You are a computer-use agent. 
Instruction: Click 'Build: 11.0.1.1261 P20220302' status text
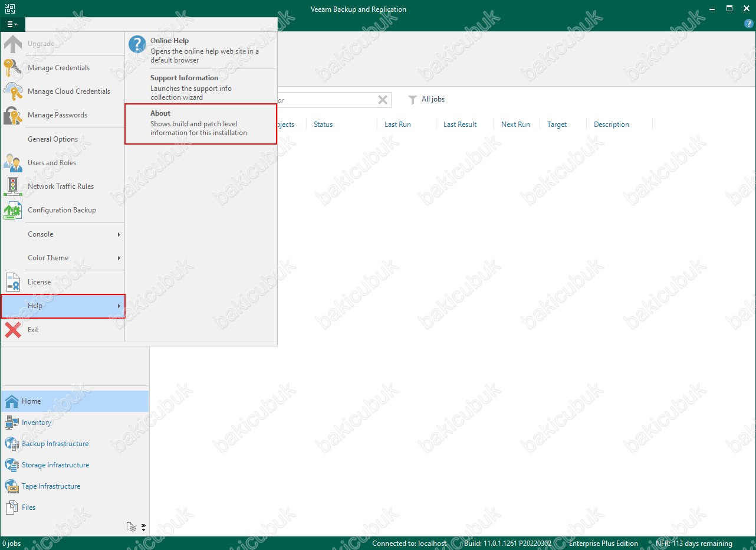point(508,544)
